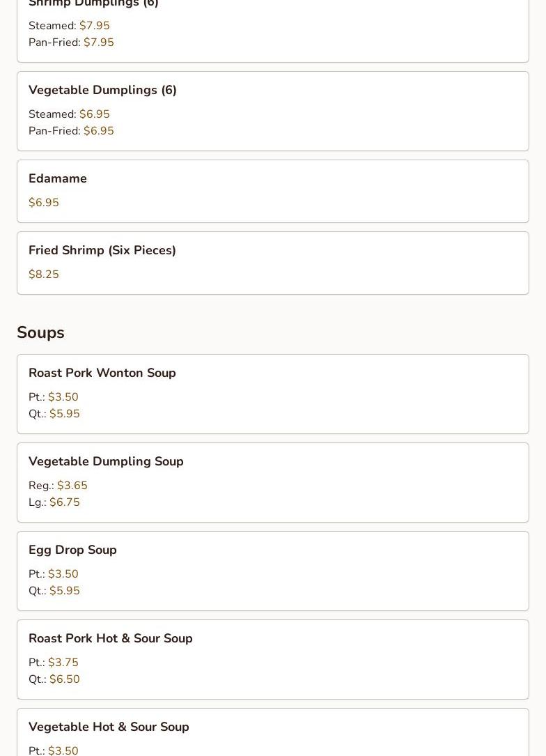This screenshot has height=756, width=546.
Task: Choose Pan-Fried Vegetable Dumplings for $6.95
Action: [98, 131]
